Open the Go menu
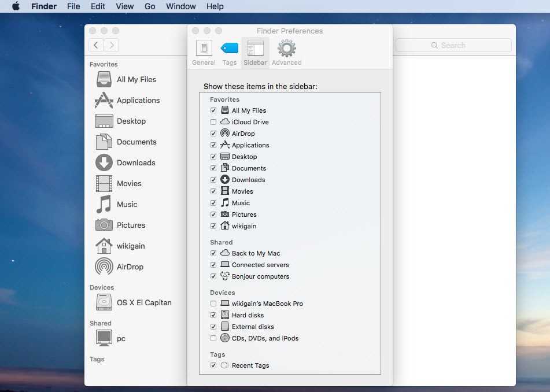The image size is (550, 392). [x=150, y=6]
